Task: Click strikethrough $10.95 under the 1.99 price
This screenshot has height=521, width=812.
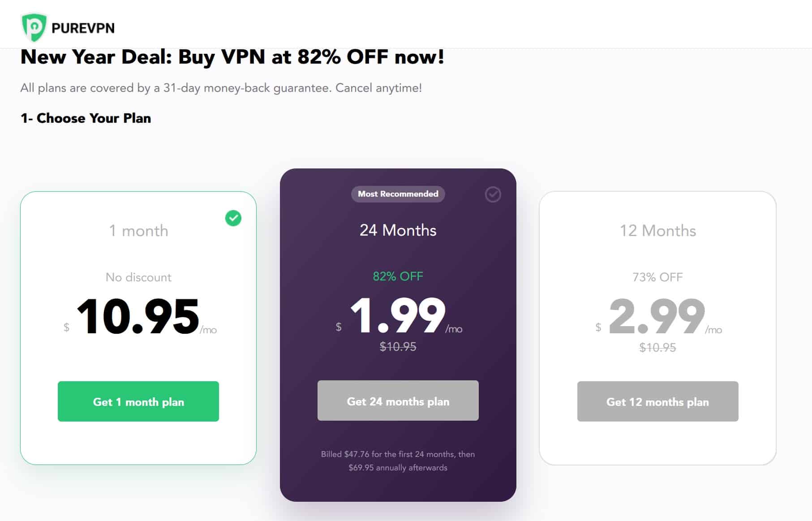Action: [x=398, y=346]
